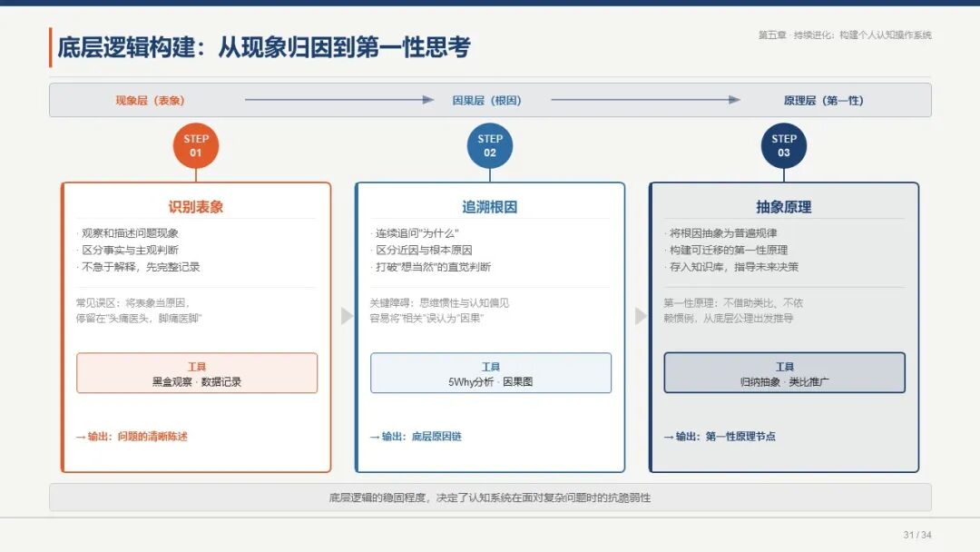
Task: Click the arrow from 因果层 to 原理层
Action: pyautogui.click(x=645, y=99)
